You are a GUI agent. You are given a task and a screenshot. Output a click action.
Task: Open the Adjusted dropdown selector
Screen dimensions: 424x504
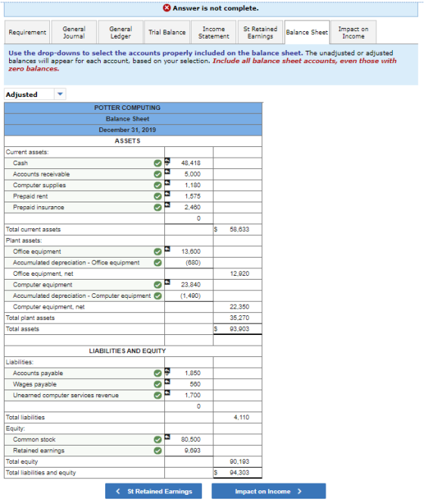pos(35,94)
